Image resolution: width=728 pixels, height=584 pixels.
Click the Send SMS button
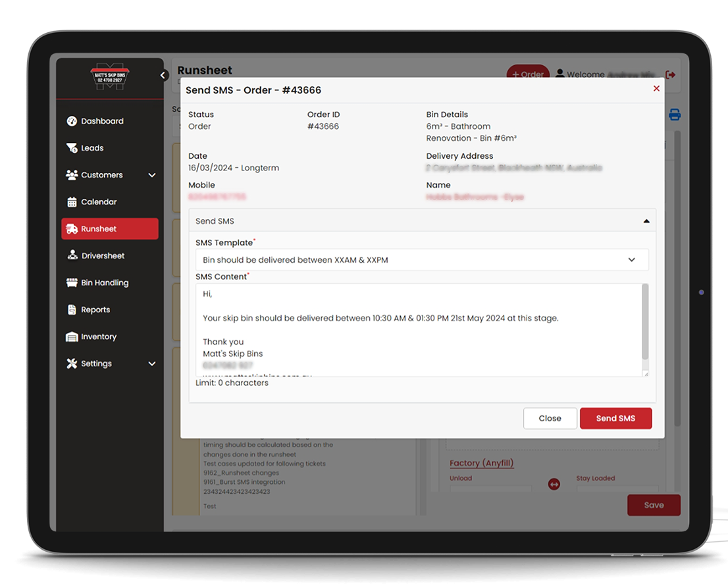(615, 418)
